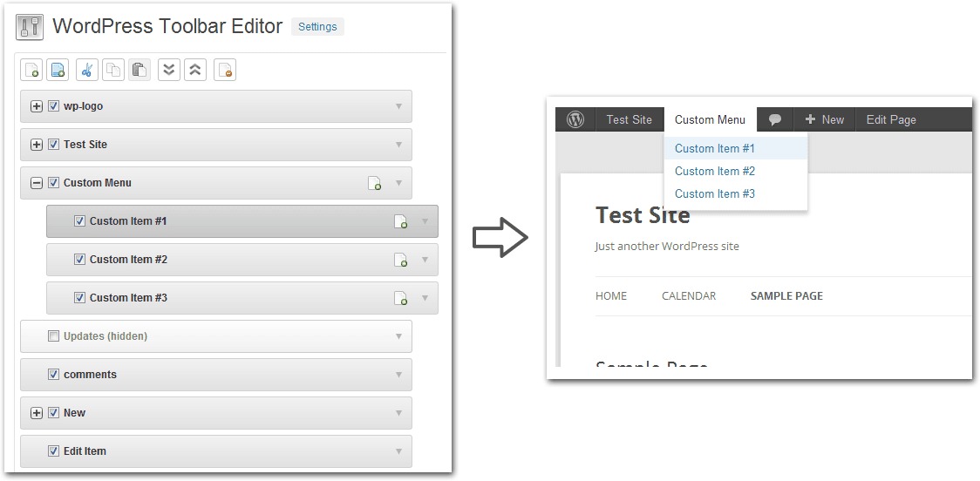
Task: Click the copy toolbar icon
Action: [113, 70]
